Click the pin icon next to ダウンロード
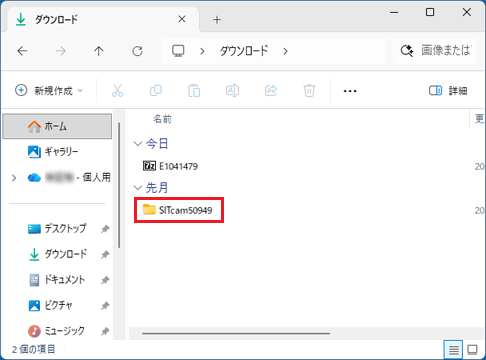The width and height of the screenshot is (486, 360). click(105, 254)
